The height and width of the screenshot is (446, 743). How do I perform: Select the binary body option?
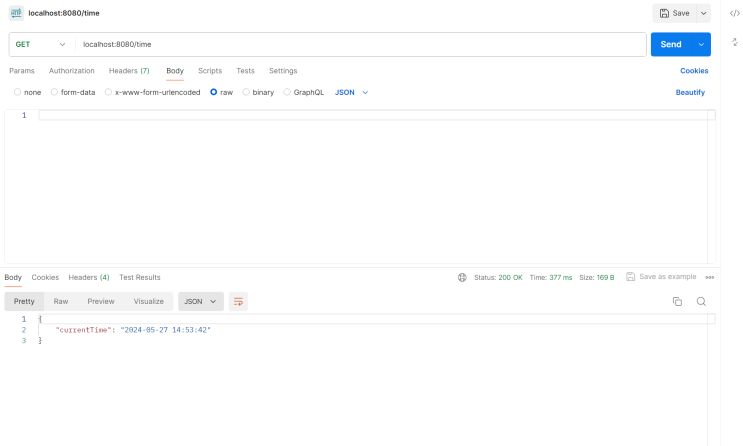tap(258, 92)
